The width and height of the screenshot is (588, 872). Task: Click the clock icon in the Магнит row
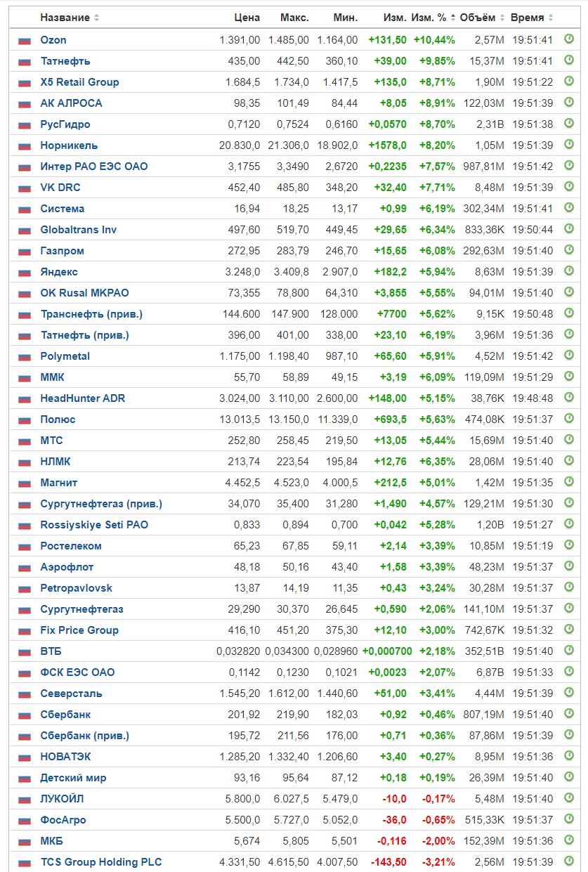(x=569, y=482)
